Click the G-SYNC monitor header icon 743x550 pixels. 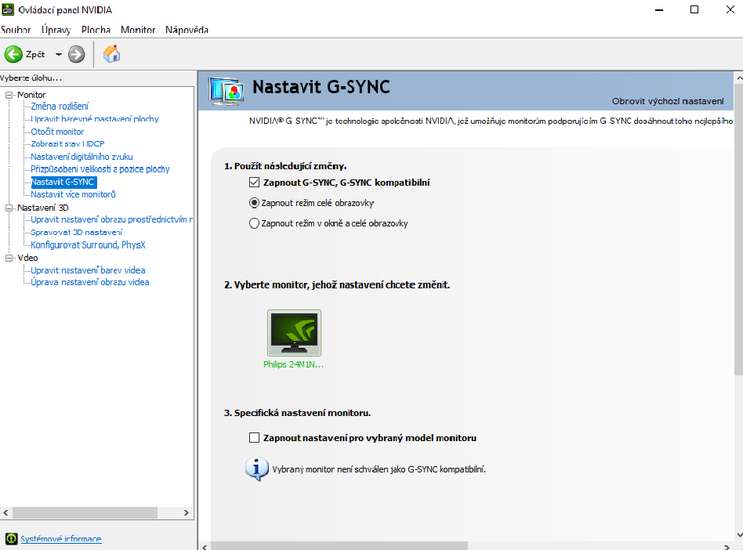227,90
